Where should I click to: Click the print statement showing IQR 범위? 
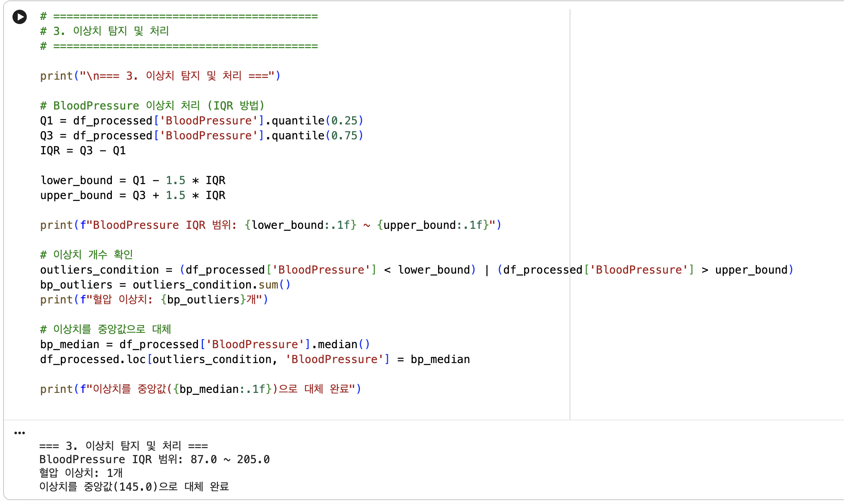click(271, 225)
